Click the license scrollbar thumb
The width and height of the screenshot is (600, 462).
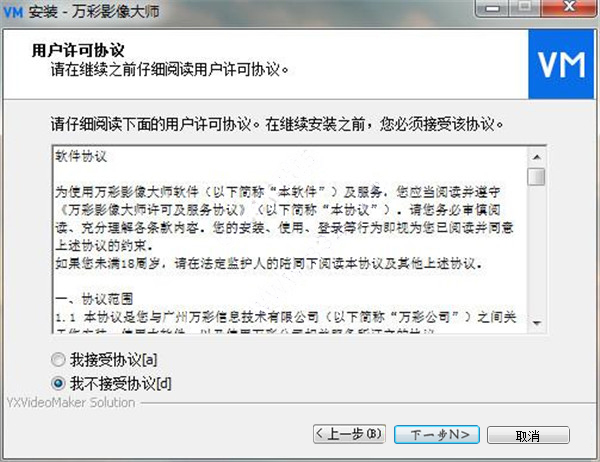click(536, 176)
